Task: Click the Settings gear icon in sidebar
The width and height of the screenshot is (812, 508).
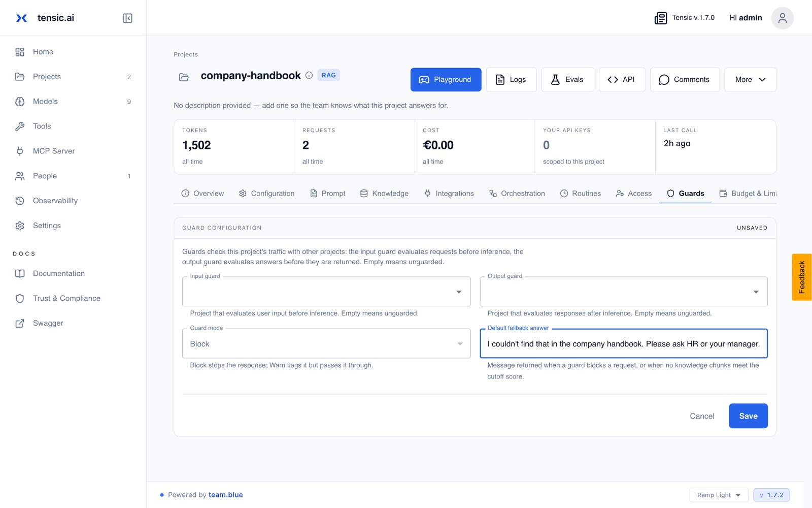Action: 20,226
